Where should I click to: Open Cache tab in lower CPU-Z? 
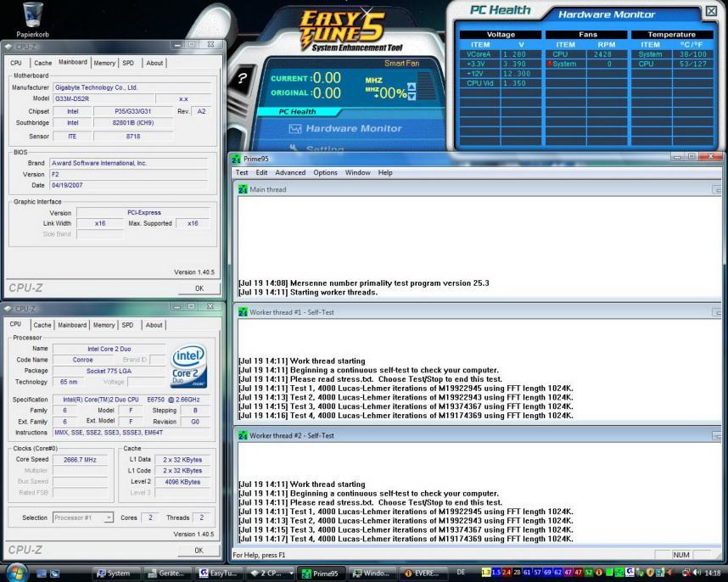pos(42,325)
